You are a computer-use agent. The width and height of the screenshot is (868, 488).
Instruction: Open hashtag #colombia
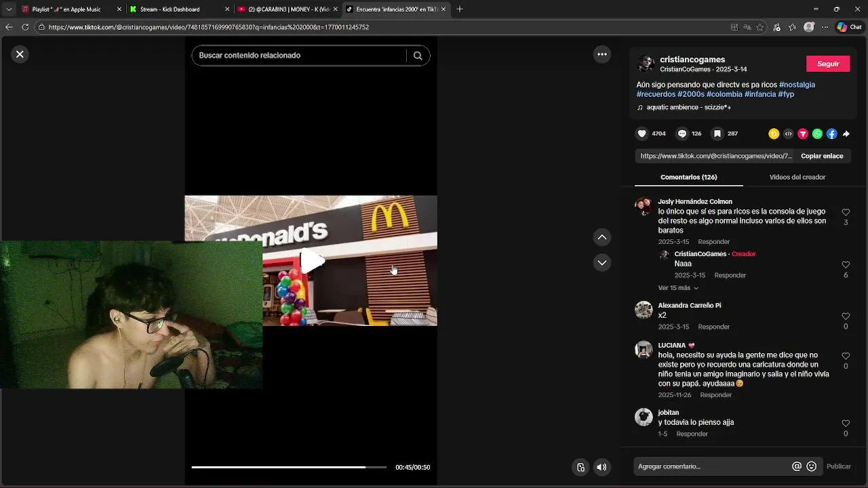point(724,94)
